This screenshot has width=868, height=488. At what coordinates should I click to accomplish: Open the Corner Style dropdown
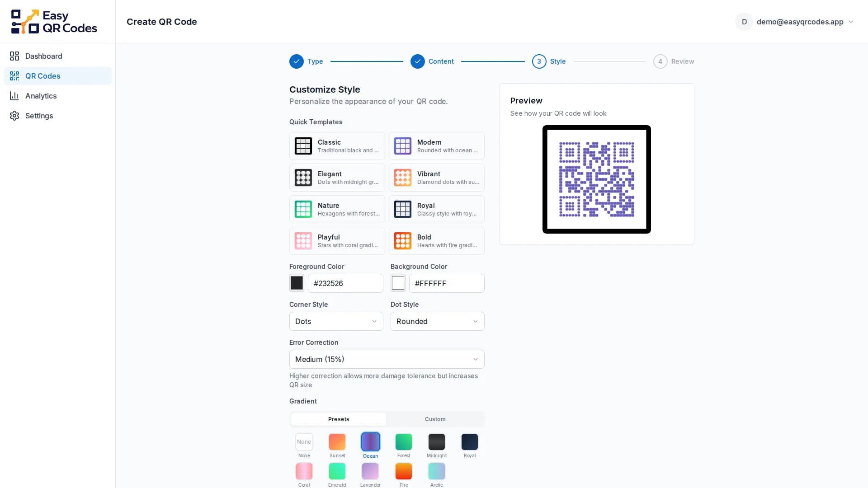(336, 321)
